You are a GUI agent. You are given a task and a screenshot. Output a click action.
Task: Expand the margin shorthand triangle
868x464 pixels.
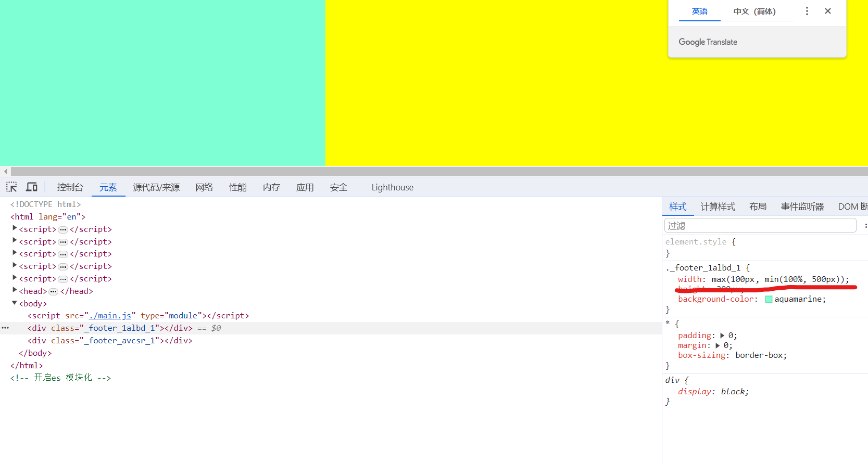pos(718,345)
